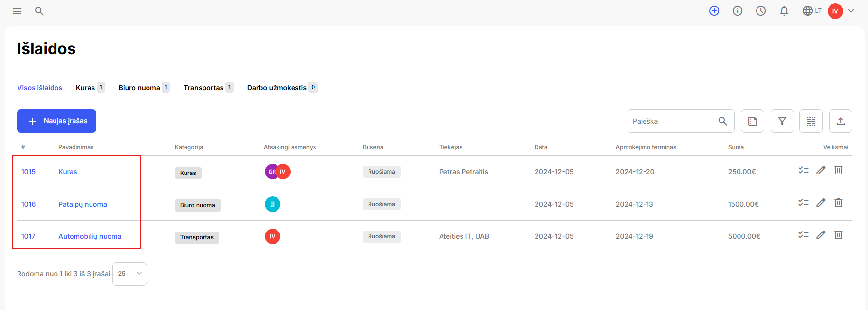This screenshot has height=310, width=868.
Task: Click amount 1500.00€
Action: point(743,204)
